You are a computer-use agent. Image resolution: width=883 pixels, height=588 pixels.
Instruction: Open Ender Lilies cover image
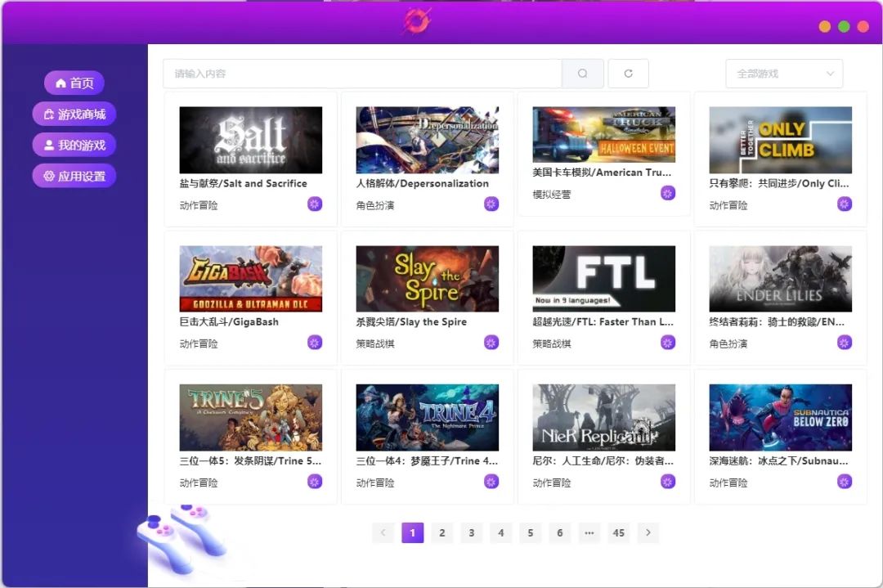tap(781, 279)
